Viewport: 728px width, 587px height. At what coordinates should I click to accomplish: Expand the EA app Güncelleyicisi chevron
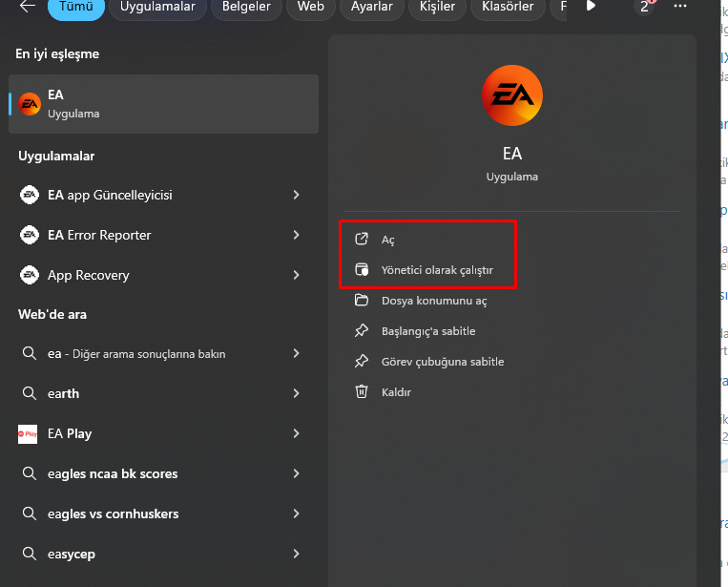point(297,195)
